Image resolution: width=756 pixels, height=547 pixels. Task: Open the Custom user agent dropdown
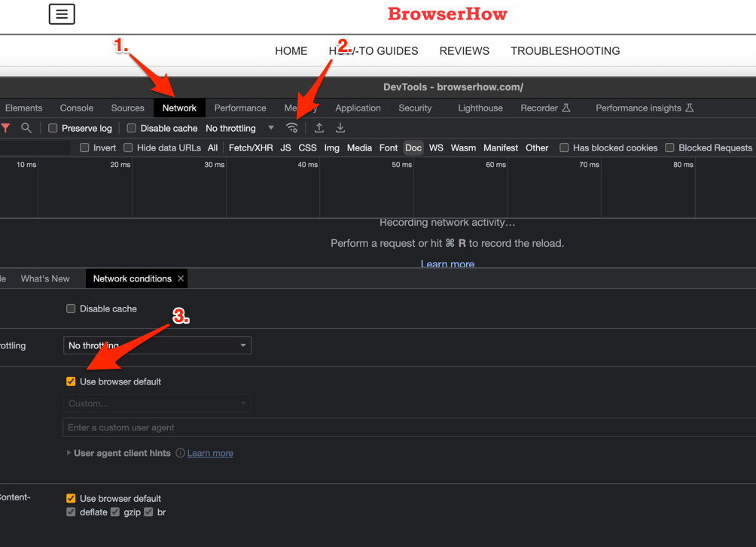pyautogui.click(x=157, y=403)
